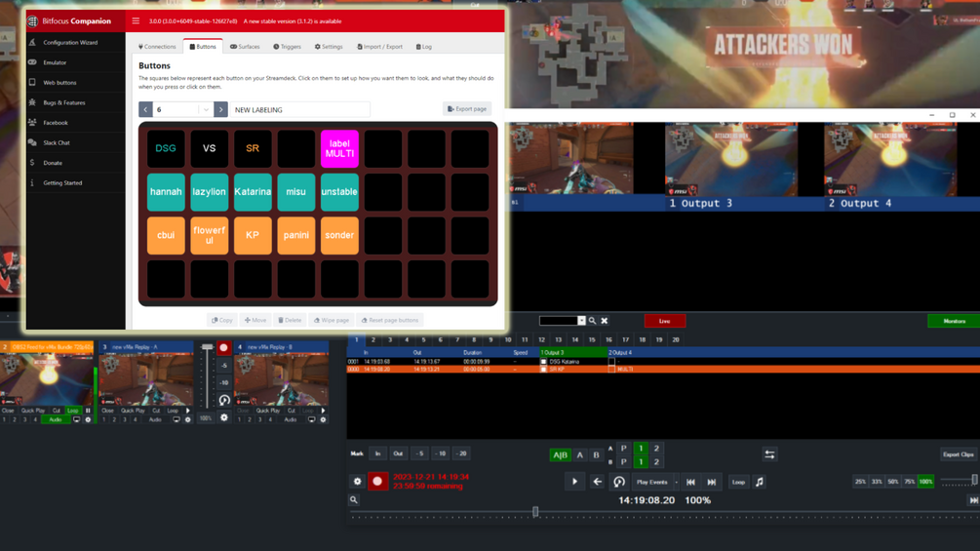The image size is (980, 551).
Task: Toggle the A|B camera mode
Action: 560,454
